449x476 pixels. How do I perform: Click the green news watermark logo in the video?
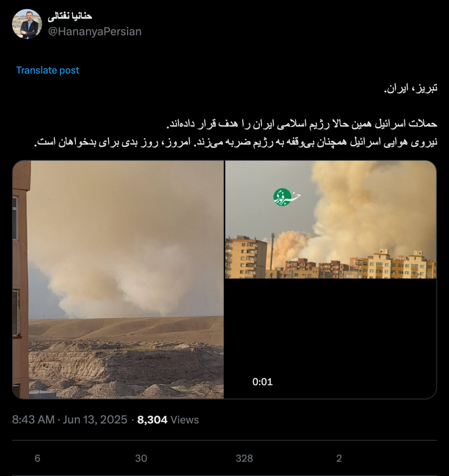[287, 197]
